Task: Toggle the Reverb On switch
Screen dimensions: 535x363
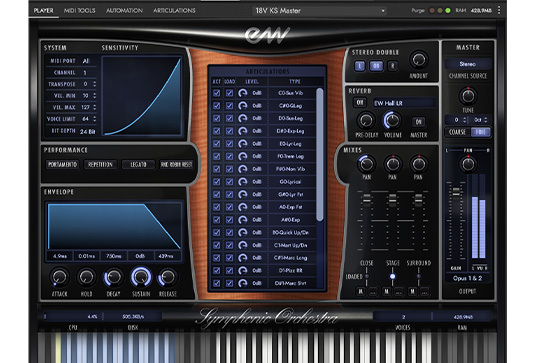Action: [360, 102]
